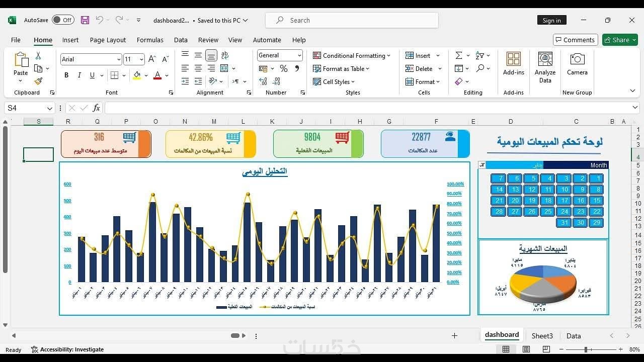Click the AutoSum sigma icon
Viewport: 644px width, 362px height.
[x=459, y=55]
